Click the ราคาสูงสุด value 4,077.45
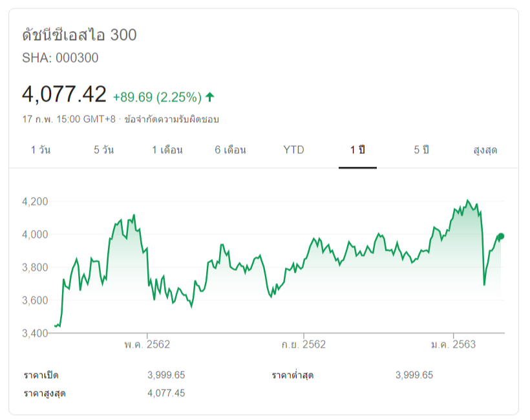Viewport: 530px width, 420px height. point(166,393)
